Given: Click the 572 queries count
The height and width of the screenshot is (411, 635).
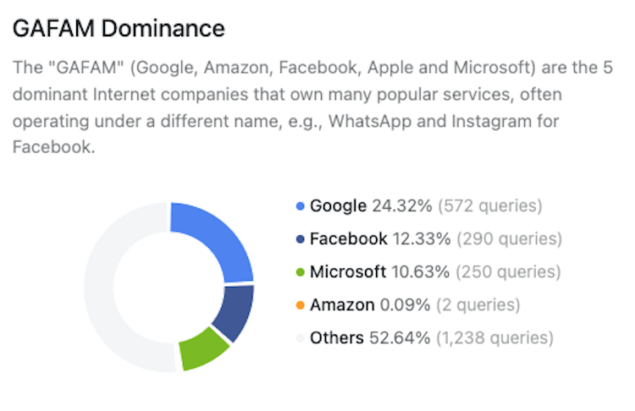Looking at the screenshot, I should click(x=490, y=206).
